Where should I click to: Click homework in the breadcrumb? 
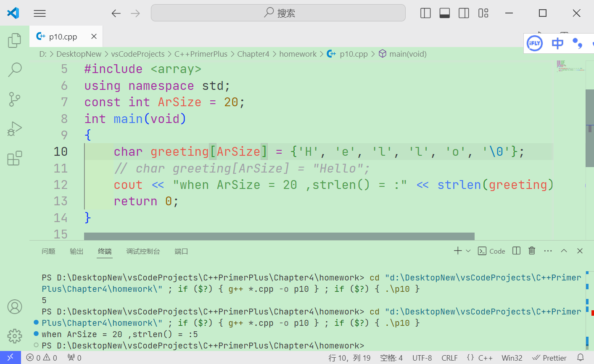pos(298,54)
